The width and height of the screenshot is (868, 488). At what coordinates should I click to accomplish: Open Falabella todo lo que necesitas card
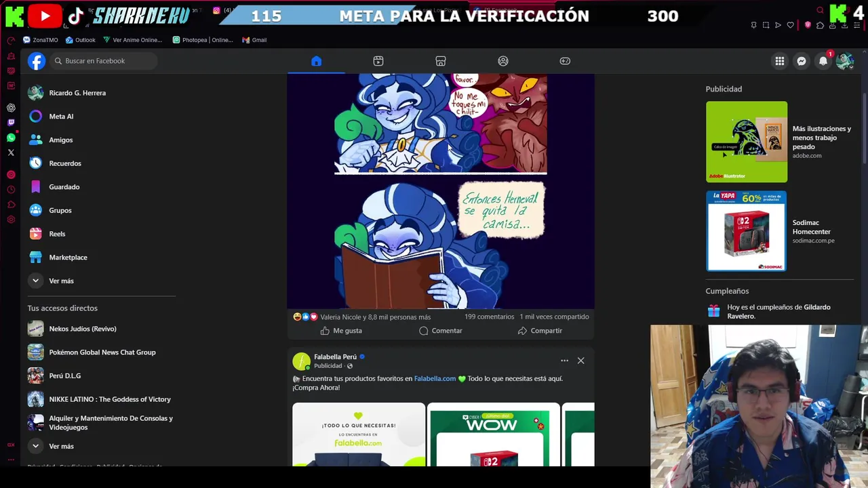point(359,434)
